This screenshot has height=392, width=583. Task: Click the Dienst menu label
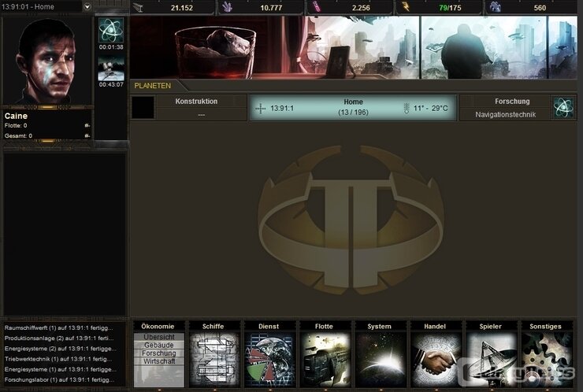(x=269, y=326)
